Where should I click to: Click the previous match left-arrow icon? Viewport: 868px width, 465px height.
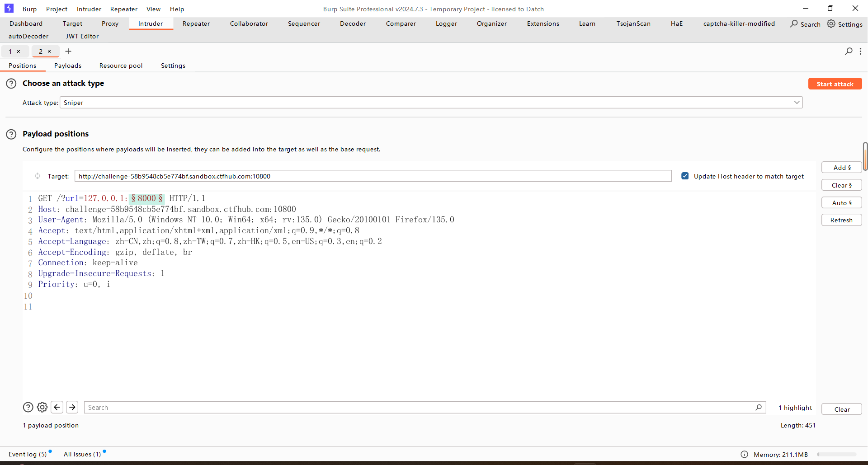[x=57, y=407]
